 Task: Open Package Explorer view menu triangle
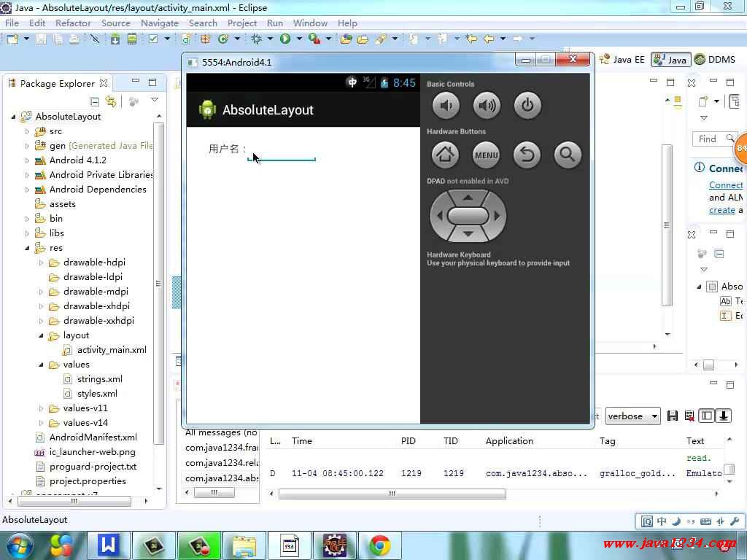coord(155,100)
